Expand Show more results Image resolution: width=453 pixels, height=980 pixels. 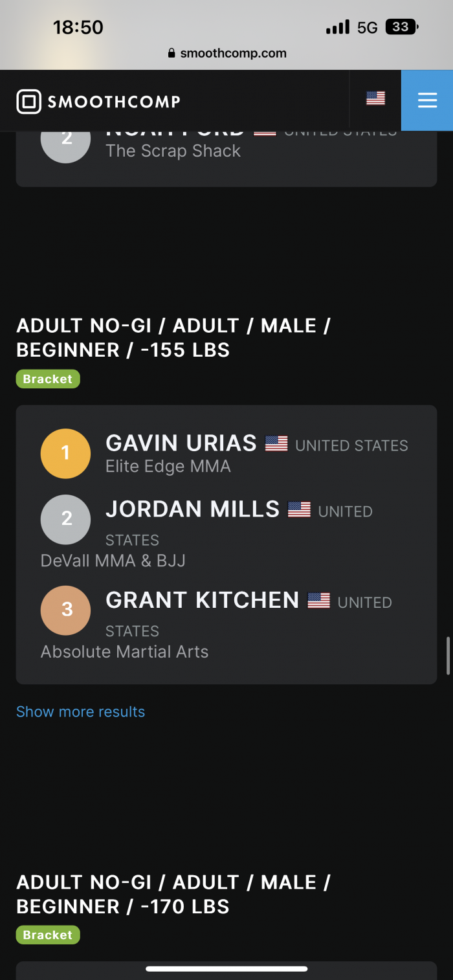click(x=80, y=712)
